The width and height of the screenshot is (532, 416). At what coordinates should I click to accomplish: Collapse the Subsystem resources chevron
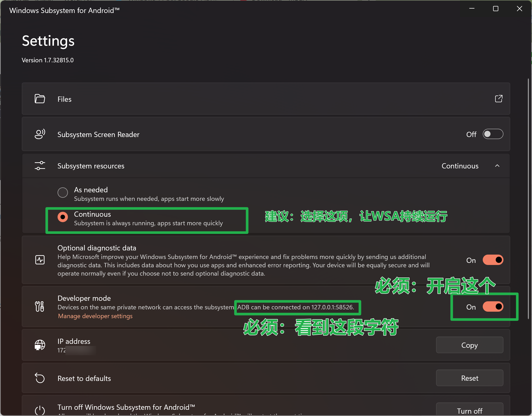497,166
